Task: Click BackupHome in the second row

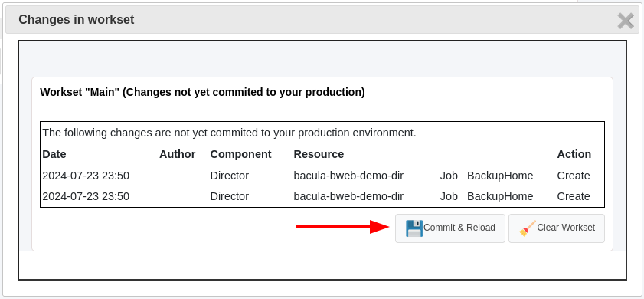Action: pos(500,196)
